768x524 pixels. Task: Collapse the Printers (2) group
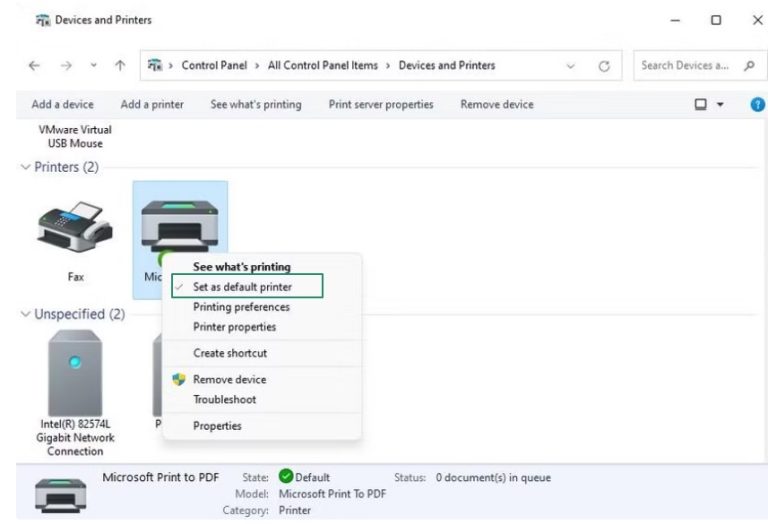(26, 167)
